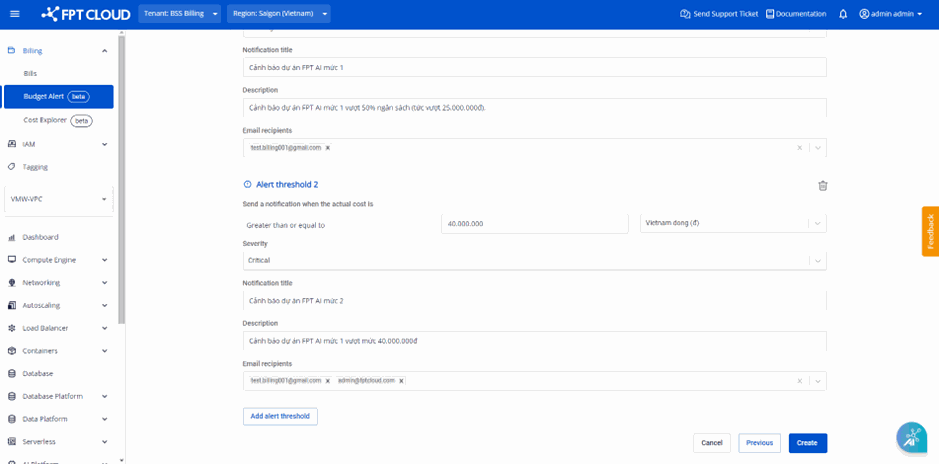
Task: Click the Load Balancer sidebar icon
Action: (x=11, y=328)
